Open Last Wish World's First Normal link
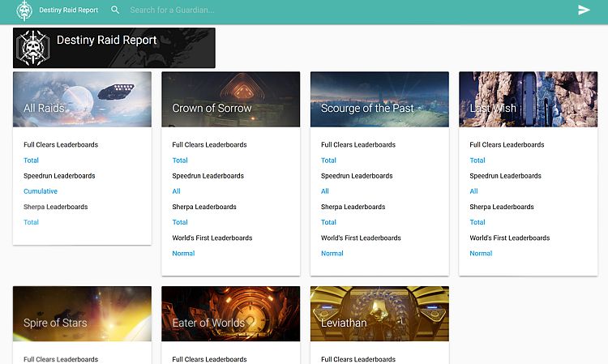Image resolution: width=608 pixels, height=364 pixels. (481, 253)
